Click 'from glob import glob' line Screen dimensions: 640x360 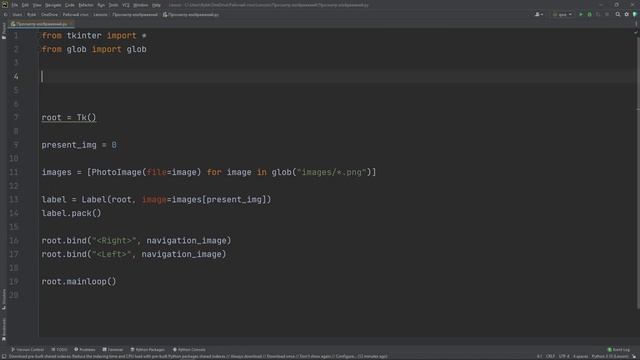point(94,49)
